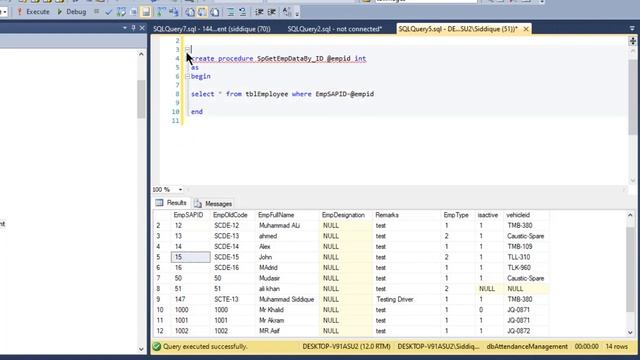Toggle Include Client Statistics

tap(174, 12)
